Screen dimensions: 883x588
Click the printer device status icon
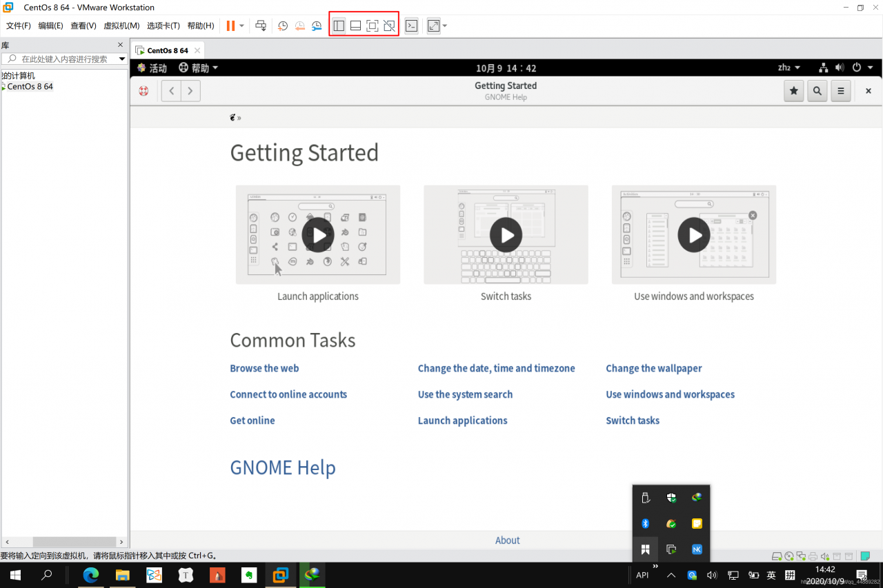[813, 556]
